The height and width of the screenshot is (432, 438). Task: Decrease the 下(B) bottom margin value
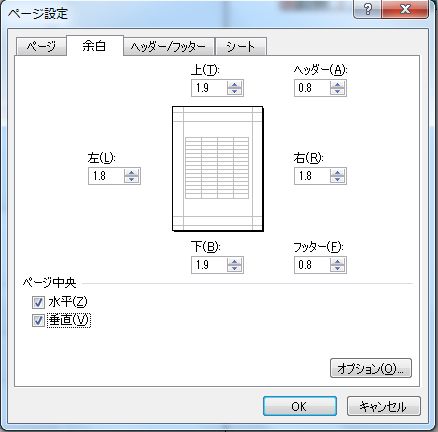click(x=235, y=268)
